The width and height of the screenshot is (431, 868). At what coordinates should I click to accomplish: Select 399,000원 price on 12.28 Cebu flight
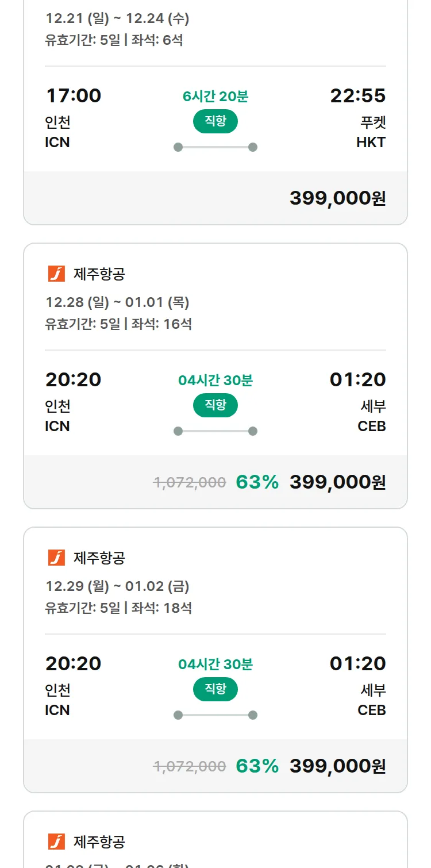337,482
